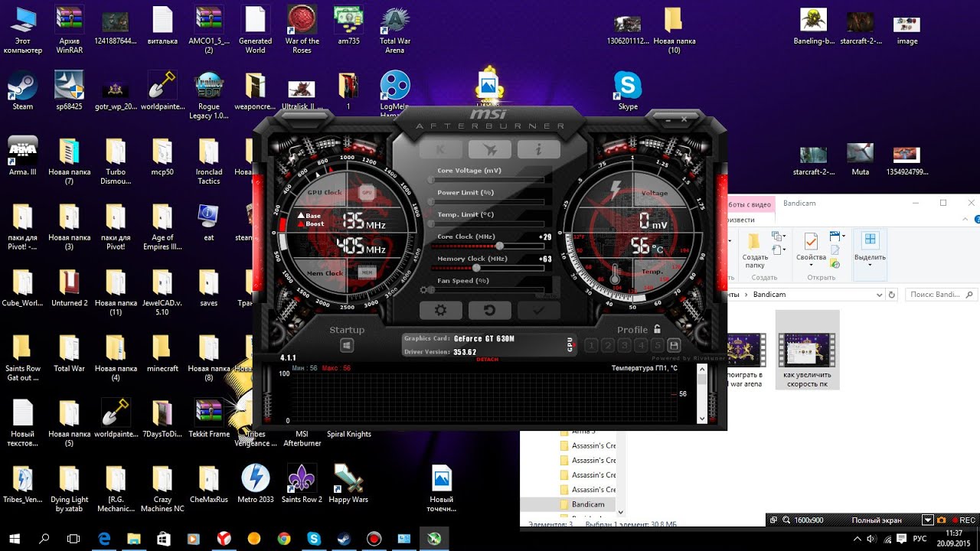
Task: Open the Bandicam overlay dropdown arrow
Action: coord(928,520)
